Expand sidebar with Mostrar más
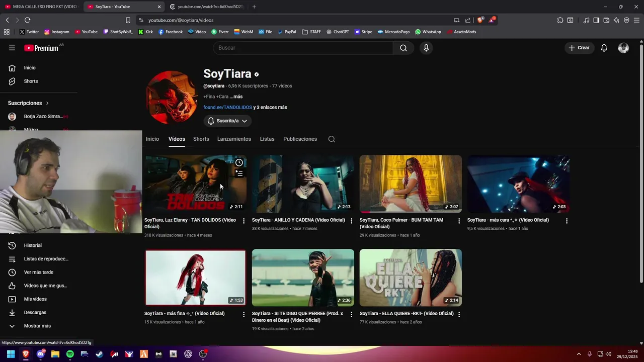Image resolution: width=644 pixels, height=362 pixels. 37,326
